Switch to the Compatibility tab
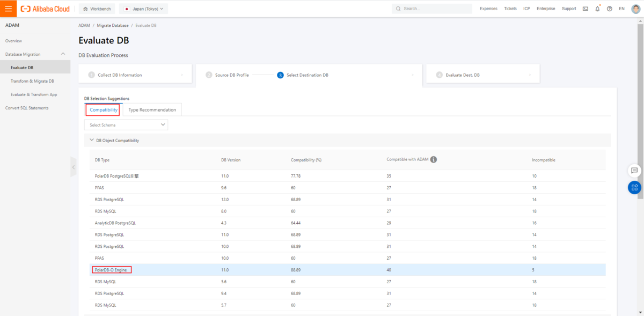The width and height of the screenshot is (644, 316). (x=104, y=109)
